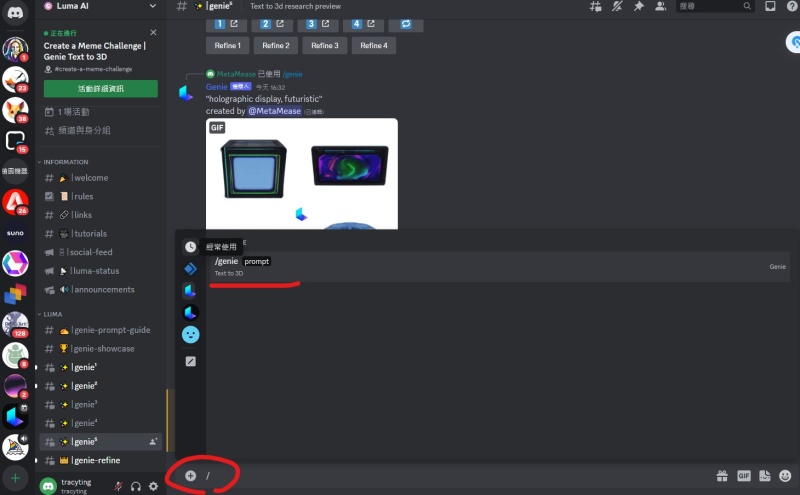Viewport: 800px width, 495px height.
Task: Open tracyting user profile panel
Action: pos(75,486)
